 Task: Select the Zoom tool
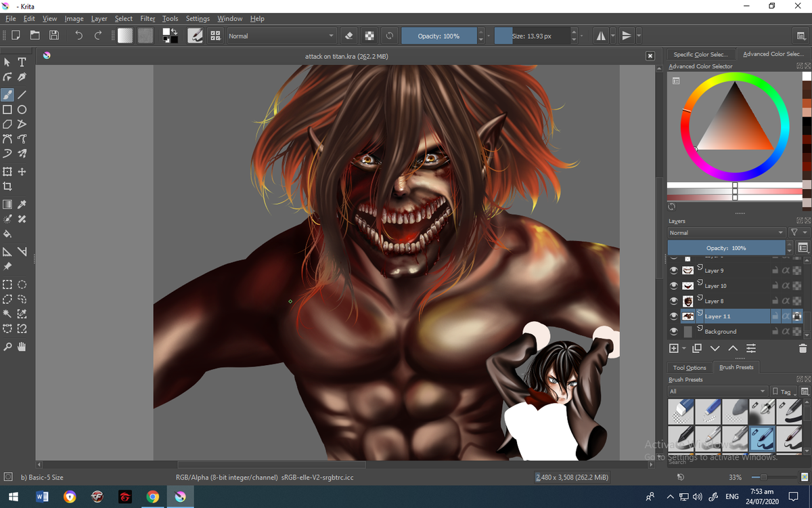(7, 347)
